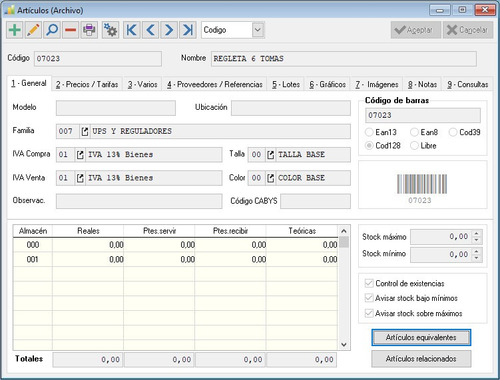Open the Talla lookup icon
The width and height of the screenshot is (500, 380).
click(271, 155)
